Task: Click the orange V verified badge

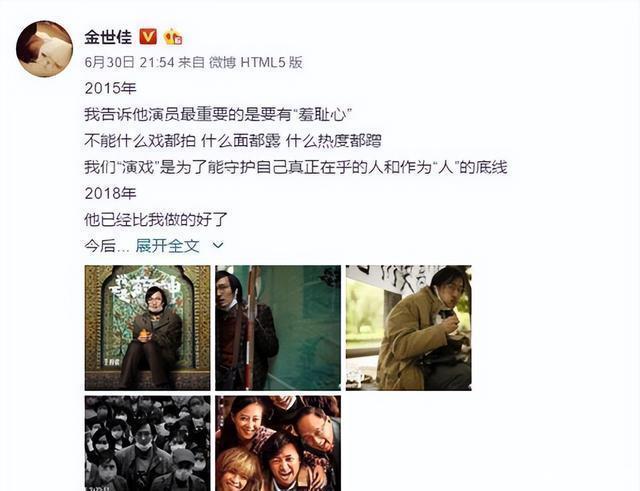Action: 148,37
